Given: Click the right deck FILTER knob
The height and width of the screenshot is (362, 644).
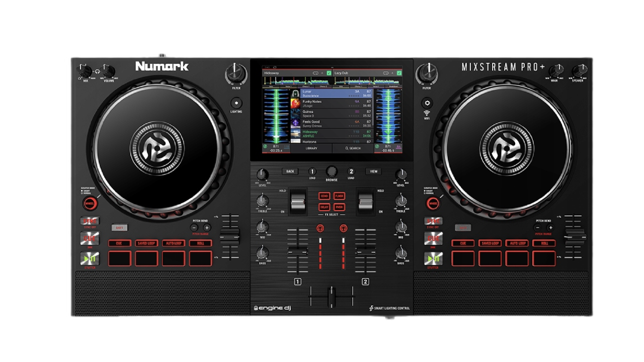Looking at the screenshot, I should (428, 74).
